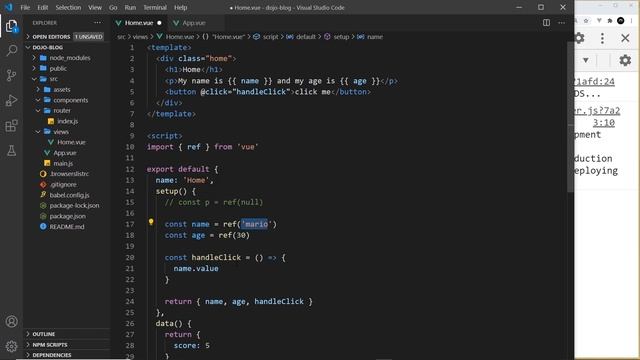640x360 pixels.
Task: Open the Go menu
Action: point(113,7)
